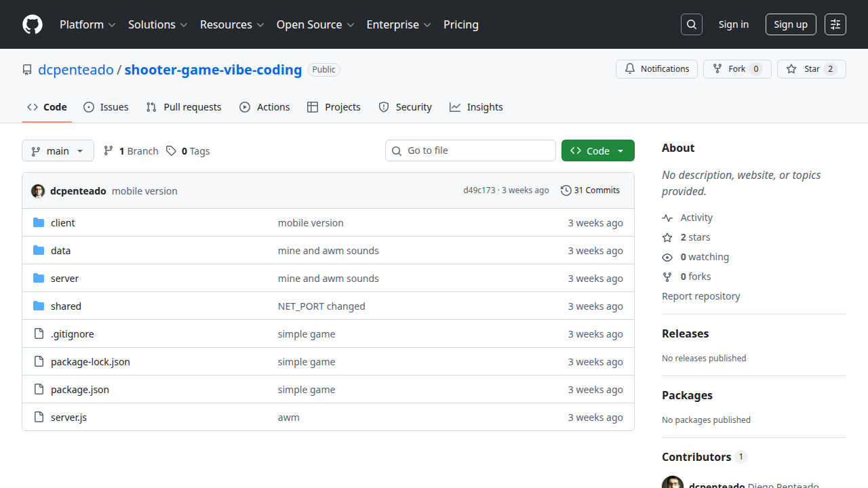Open the Security tab
Viewport: 868px width, 488px height.
click(405, 107)
